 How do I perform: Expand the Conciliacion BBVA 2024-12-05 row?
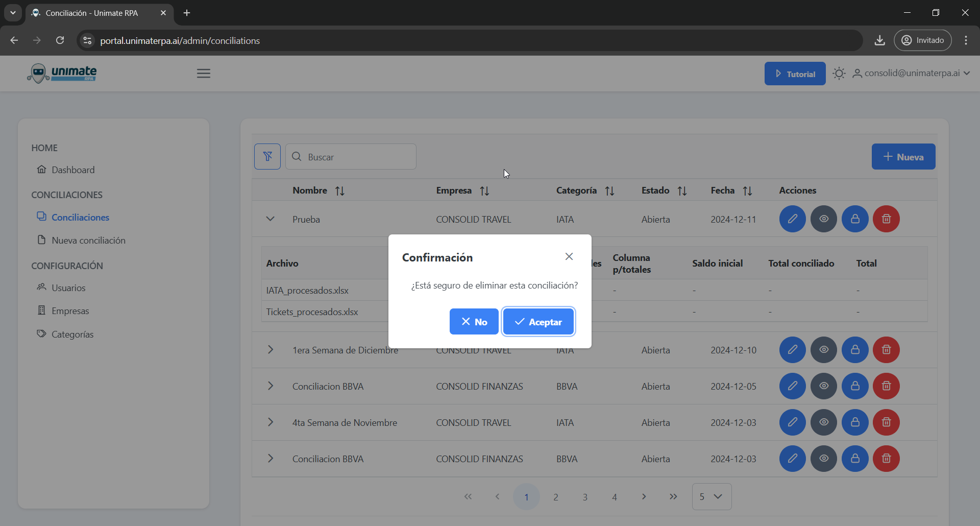coord(271,386)
